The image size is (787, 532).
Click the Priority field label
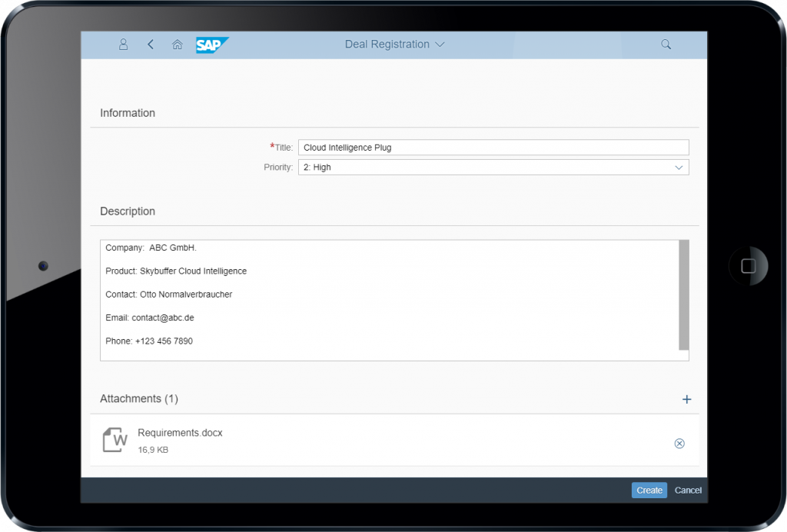click(x=278, y=167)
